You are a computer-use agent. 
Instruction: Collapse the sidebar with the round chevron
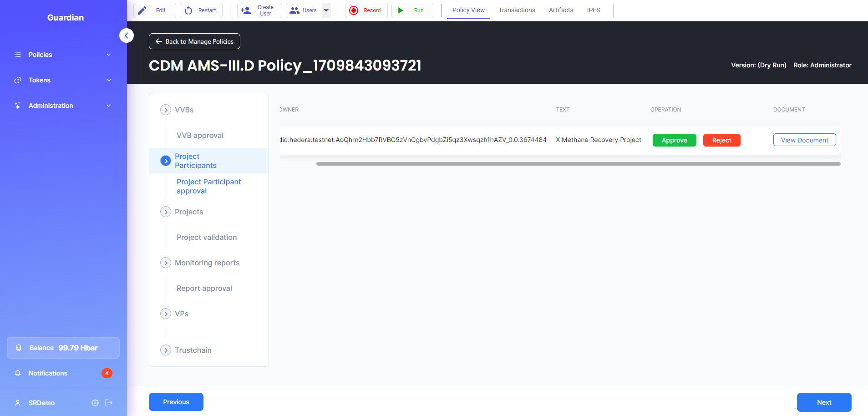pyautogui.click(x=127, y=36)
